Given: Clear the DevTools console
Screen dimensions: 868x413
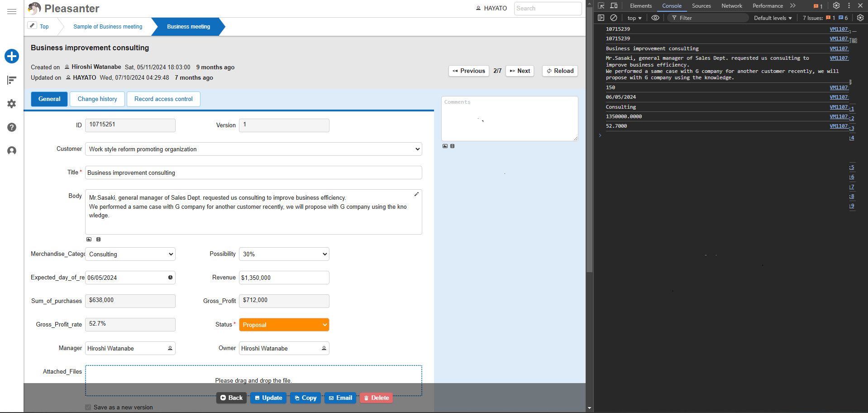Looking at the screenshot, I should coord(614,18).
